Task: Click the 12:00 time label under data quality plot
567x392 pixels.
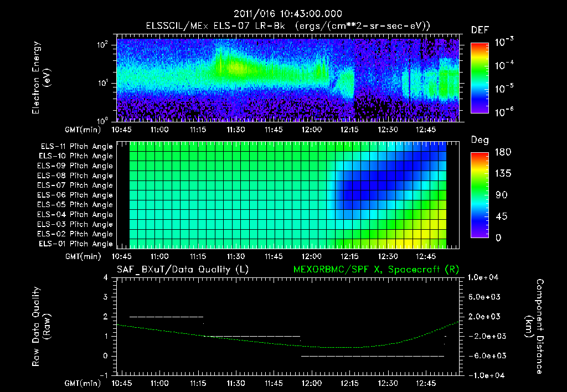Action: click(x=312, y=383)
